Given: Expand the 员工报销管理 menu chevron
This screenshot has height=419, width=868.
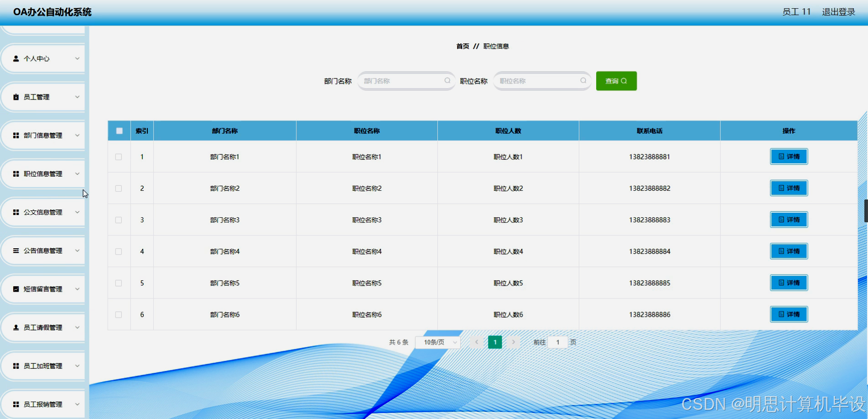Looking at the screenshot, I should 78,404.
